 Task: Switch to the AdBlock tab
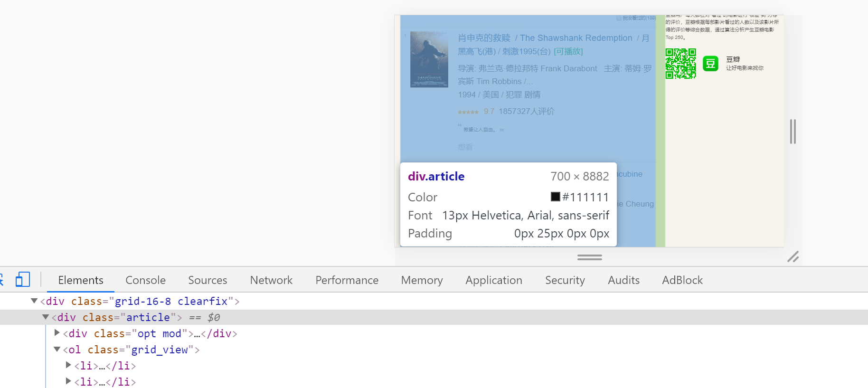pos(682,280)
